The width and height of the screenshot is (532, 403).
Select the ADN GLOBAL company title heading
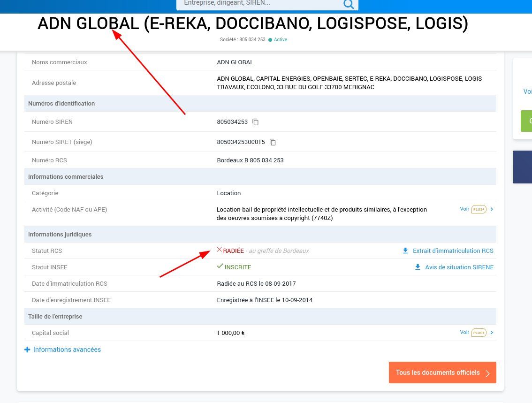pos(253,23)
